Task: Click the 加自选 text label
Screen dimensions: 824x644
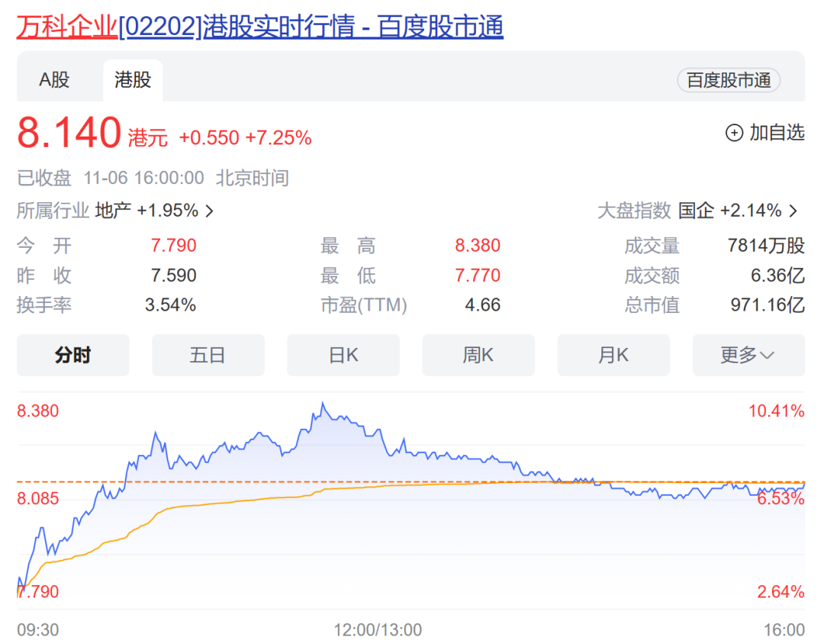Action: (x=777, y=133)
